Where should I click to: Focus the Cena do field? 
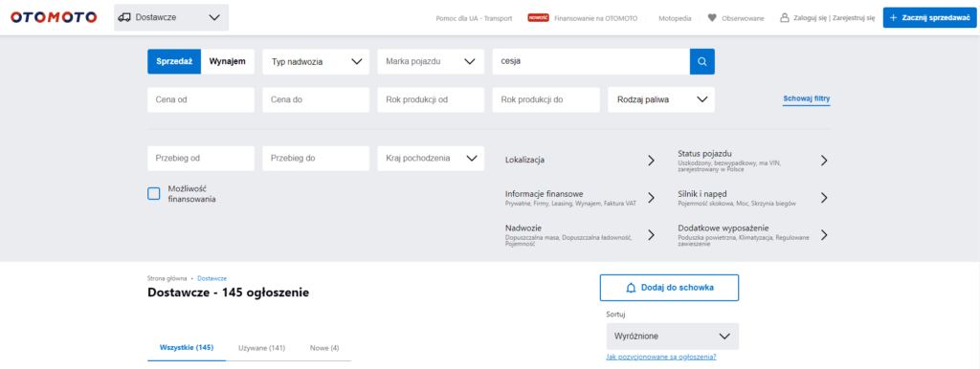click(316, 99)
